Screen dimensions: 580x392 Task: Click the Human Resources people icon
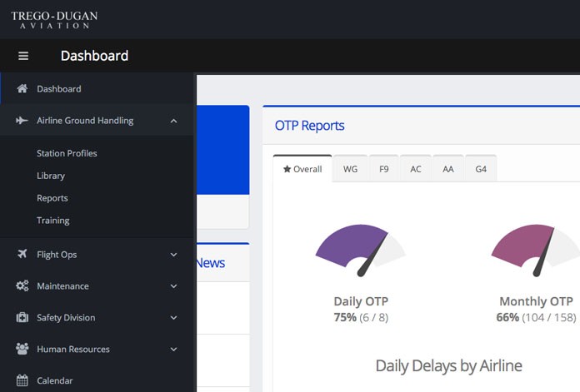(x=22, y=350)
